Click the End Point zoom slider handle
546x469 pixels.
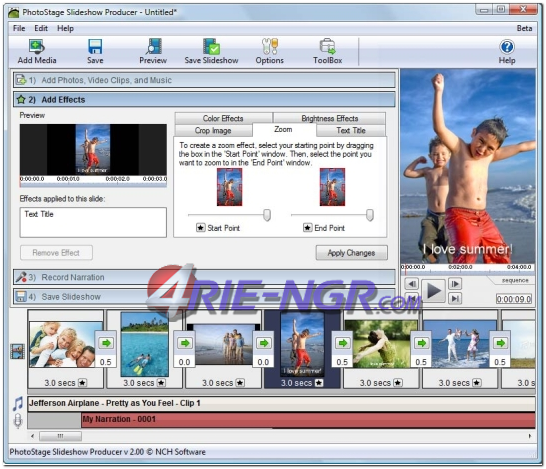(x=370, y=215)
